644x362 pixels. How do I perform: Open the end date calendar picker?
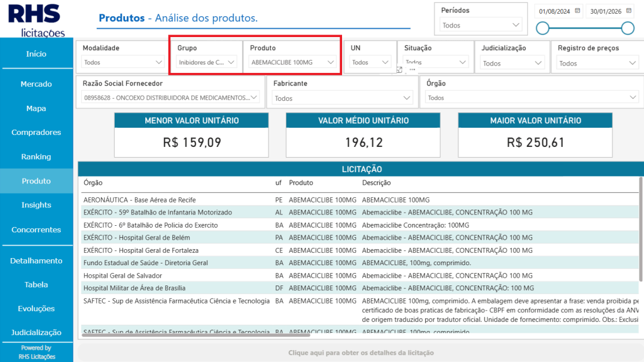pos(629,11)
